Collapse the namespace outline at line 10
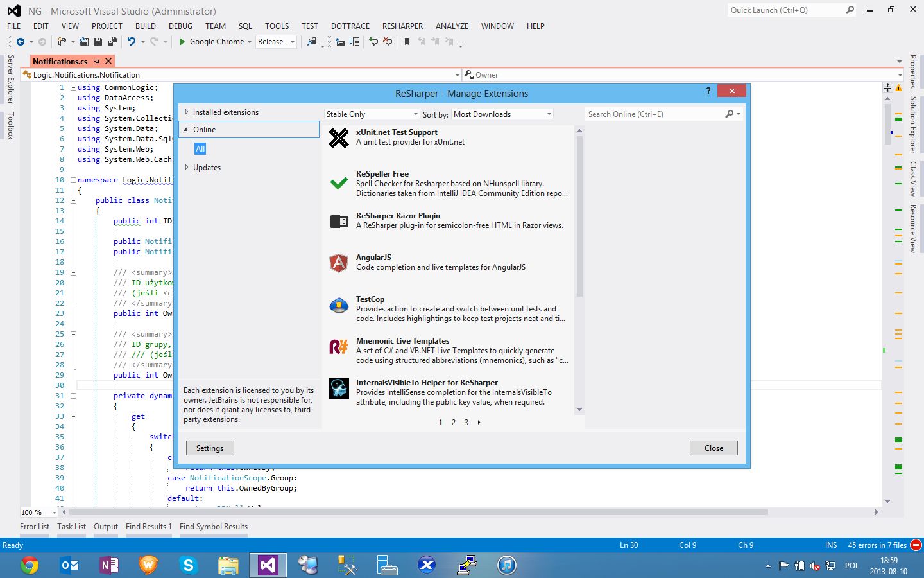924x578 pixels. click(73, 180)
